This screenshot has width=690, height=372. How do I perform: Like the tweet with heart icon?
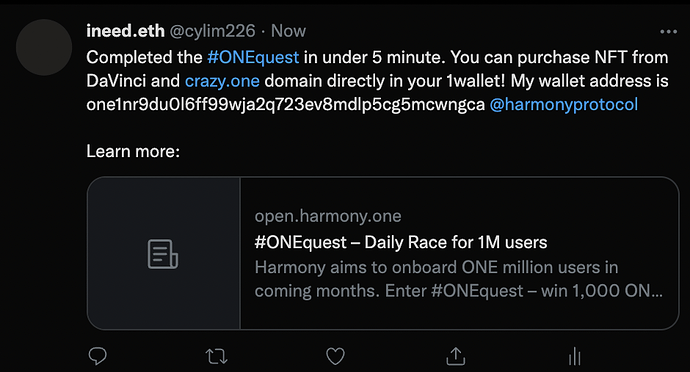point(335,356)
